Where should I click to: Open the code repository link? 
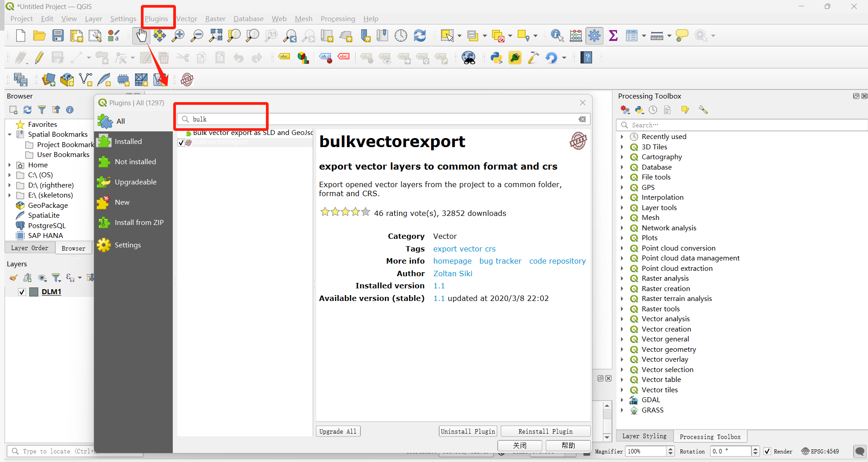click(558, 261)
